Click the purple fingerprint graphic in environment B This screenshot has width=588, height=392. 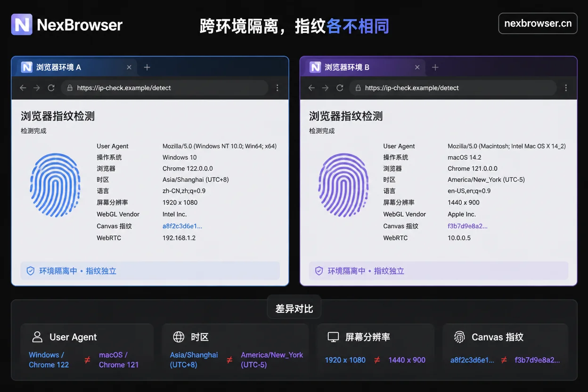coord(343,185)
